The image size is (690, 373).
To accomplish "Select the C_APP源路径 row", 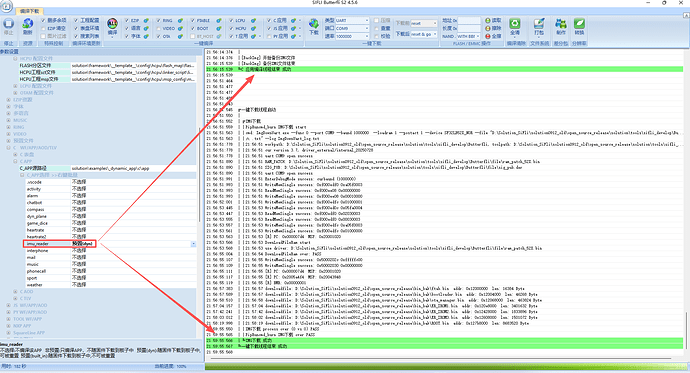I will point(107,168).
